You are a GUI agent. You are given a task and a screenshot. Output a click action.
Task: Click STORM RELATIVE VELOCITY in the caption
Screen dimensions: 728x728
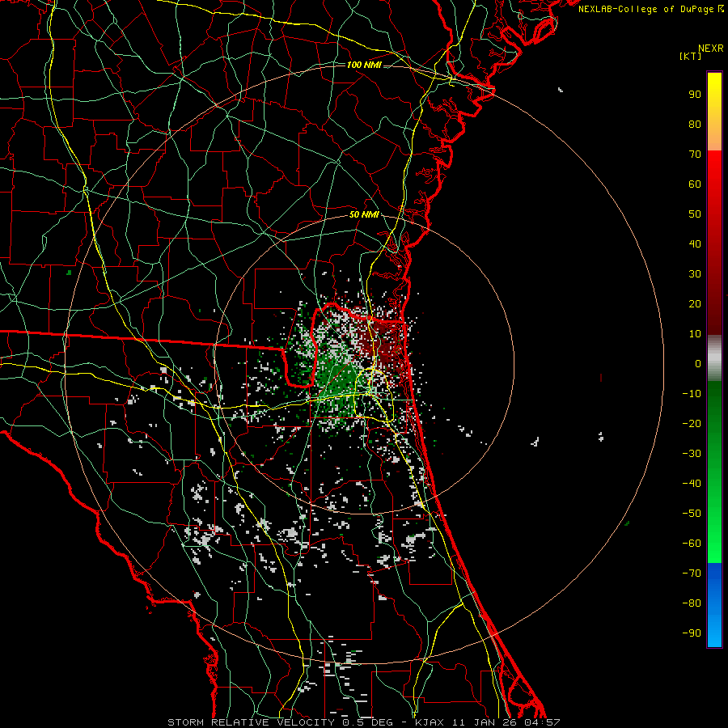point(251,722)
